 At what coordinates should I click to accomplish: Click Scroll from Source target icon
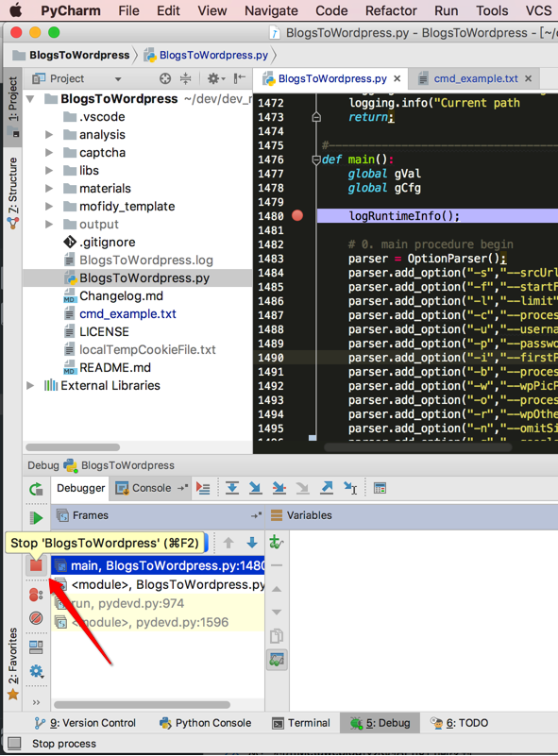point(165,78)
